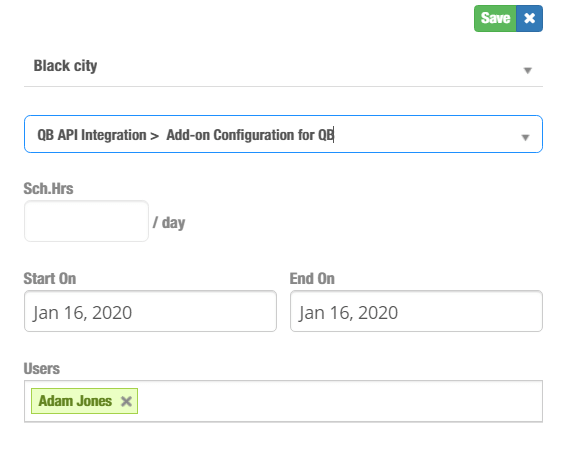
Task: Click inside the Sch.Hrs per day box
Action: (86, 221)
